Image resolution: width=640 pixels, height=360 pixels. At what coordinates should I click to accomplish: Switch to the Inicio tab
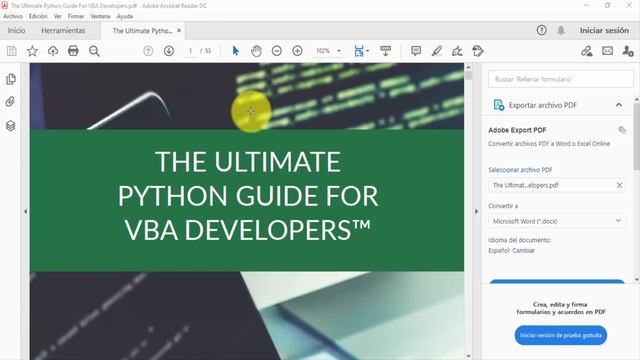point(16,31)
